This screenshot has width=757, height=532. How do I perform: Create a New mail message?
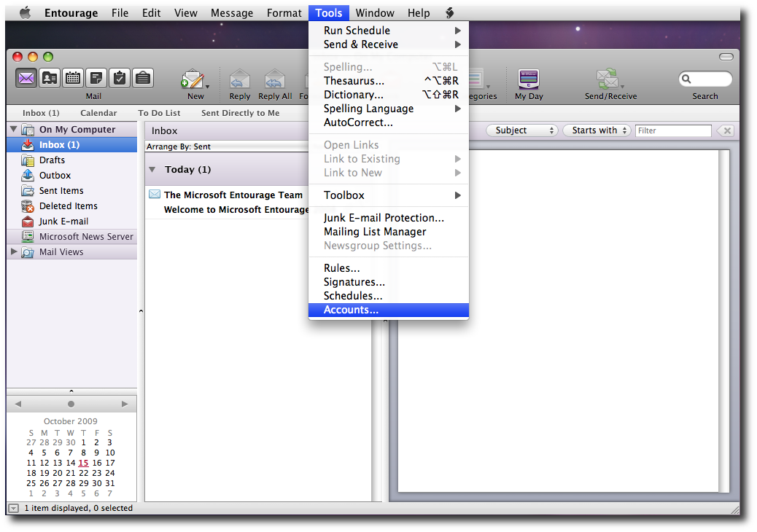(192, 79)
